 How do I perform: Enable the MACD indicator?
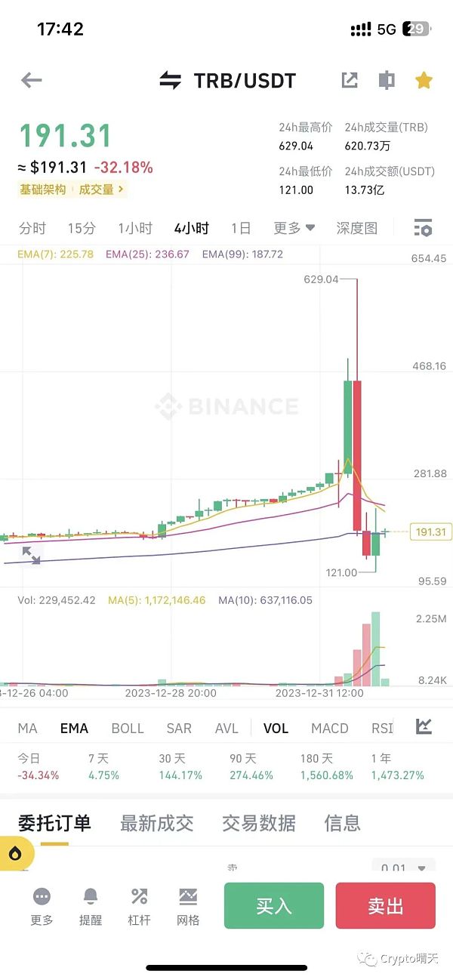tap(330, 729)
